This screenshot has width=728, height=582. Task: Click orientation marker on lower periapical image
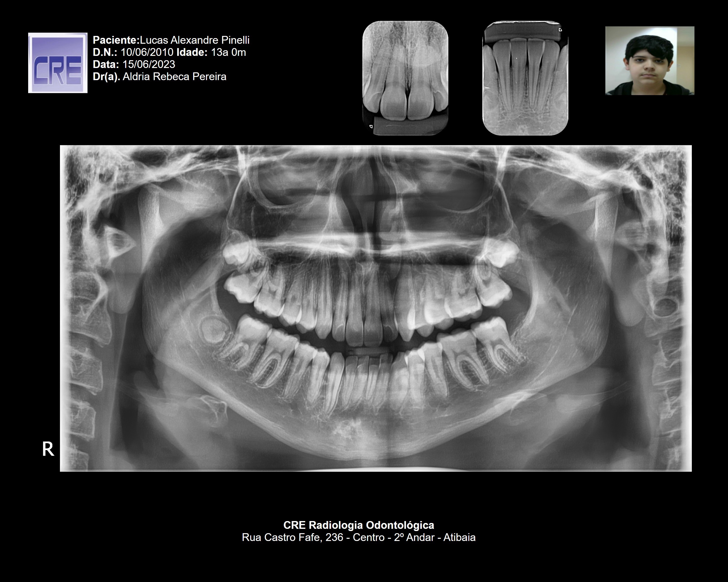(x=560, y=30)
